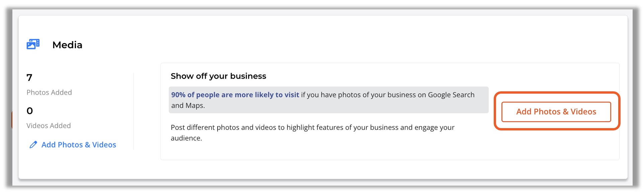This screenshot has height=194, width=644.
Task: Click the Post different photos and videos paragraph
Action: pos(313,133)
